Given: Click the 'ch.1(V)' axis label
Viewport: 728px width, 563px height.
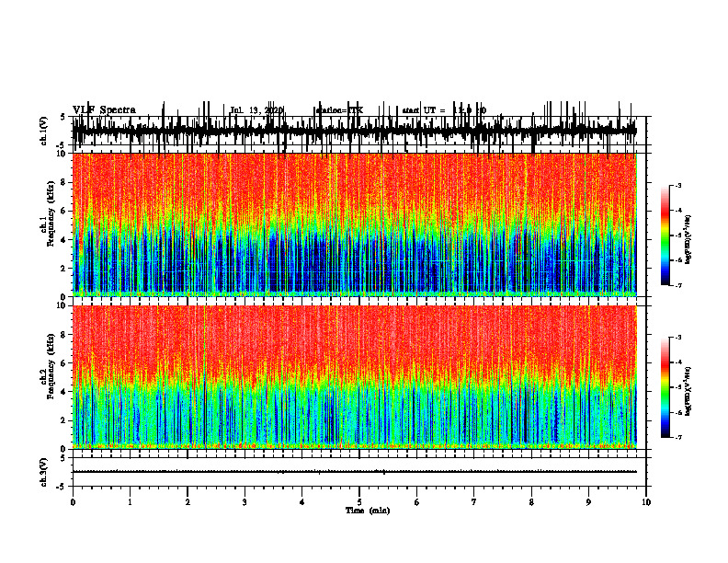Looking at the screenshot, I should 44,131.
